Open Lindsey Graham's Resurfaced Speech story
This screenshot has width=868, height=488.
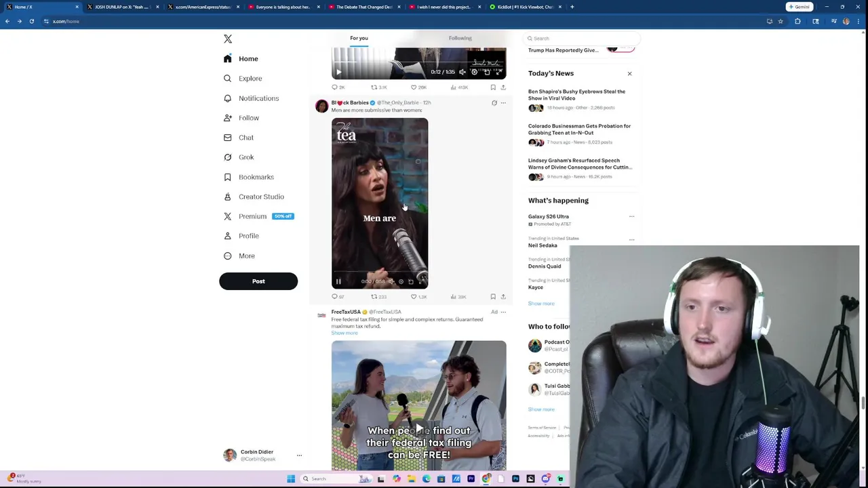tap(580, 164)
